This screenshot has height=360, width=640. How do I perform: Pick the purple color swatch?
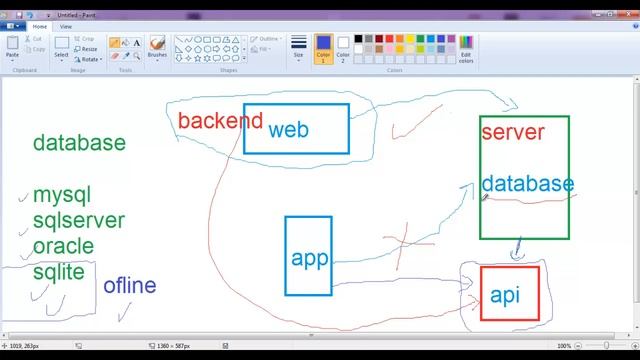[451, 39]
